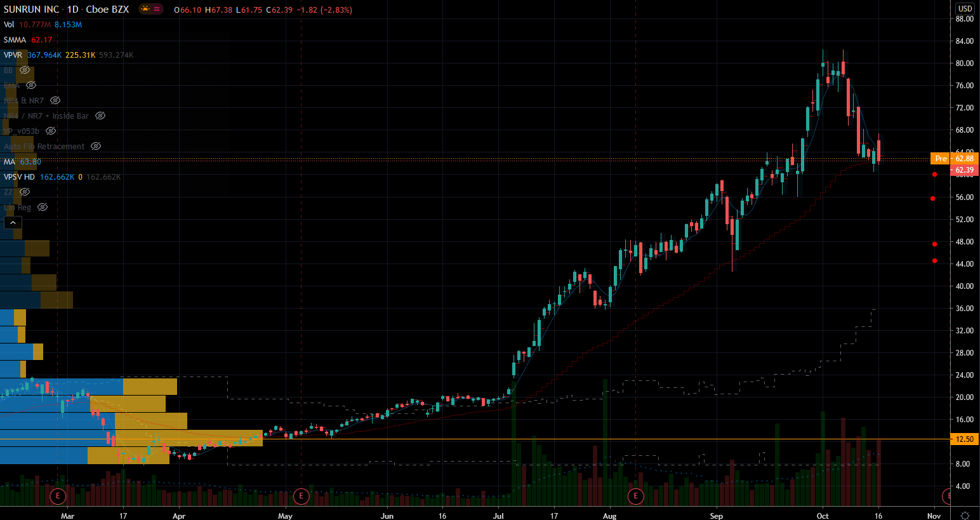The image size is (980, 520).
Task: Show the VP_v053b indicator
Action: [51, 131]
